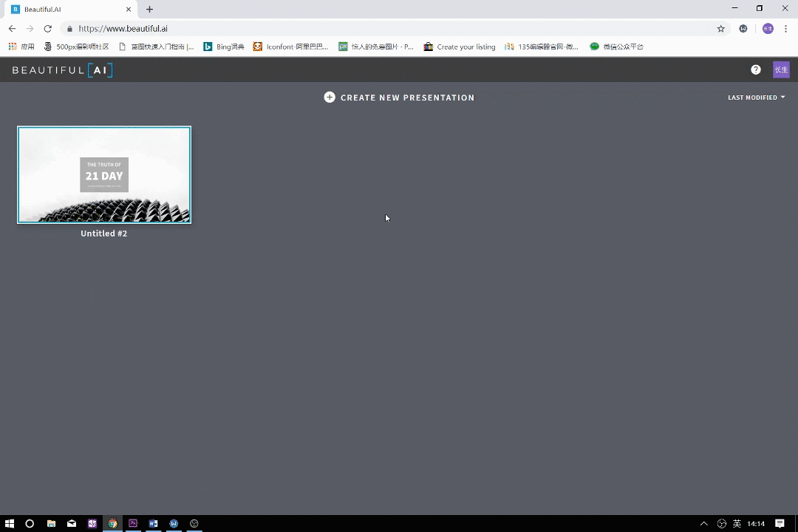Click Create New Presentation plus icon
The height and width of the screenshot is (532, 798).
pyautogui.click(x=330, y=98)
